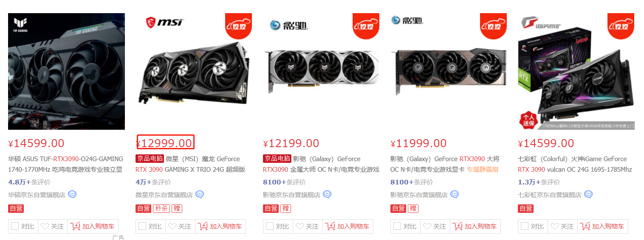This screenshot has width=644, height=240.
Task: Open 影驰京东自营旗舰店 link under 金属大师 card
Action: point(291,195)
